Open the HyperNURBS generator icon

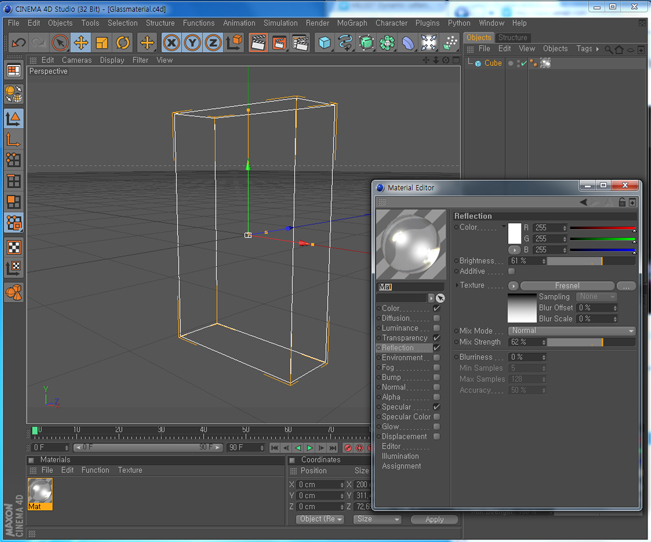(366, 42)
